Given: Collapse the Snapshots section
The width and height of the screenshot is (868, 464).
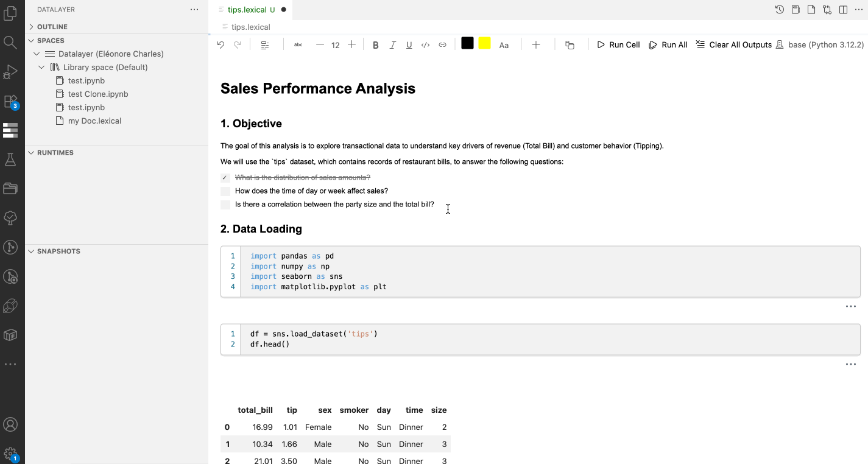Looking at the screenshot, I should pyautogui.click(x=117, y=251).
